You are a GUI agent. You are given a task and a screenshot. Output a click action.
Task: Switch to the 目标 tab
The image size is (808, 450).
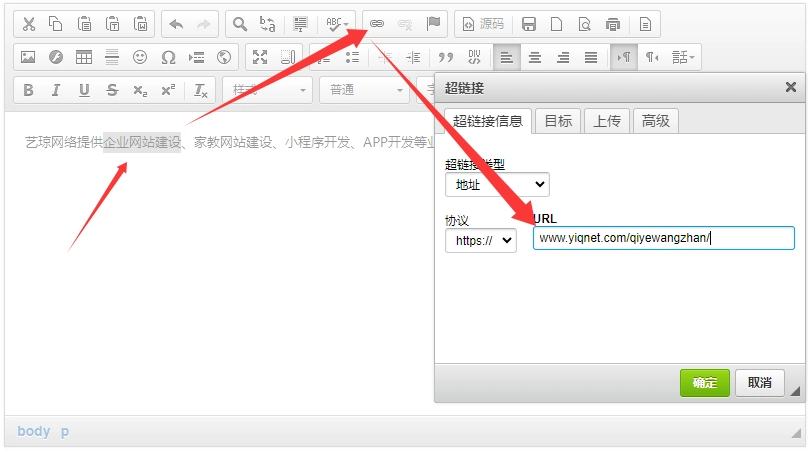click(x=558, y=121)
